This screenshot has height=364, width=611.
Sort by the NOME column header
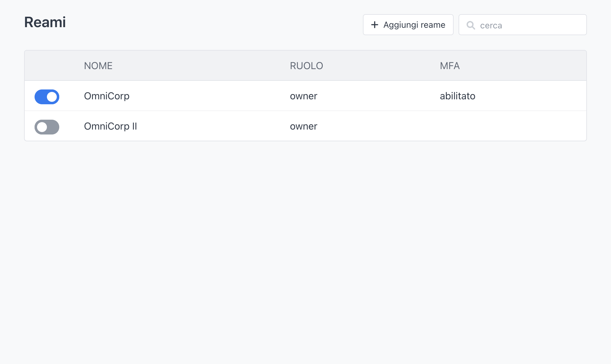[x=98, y=66]
